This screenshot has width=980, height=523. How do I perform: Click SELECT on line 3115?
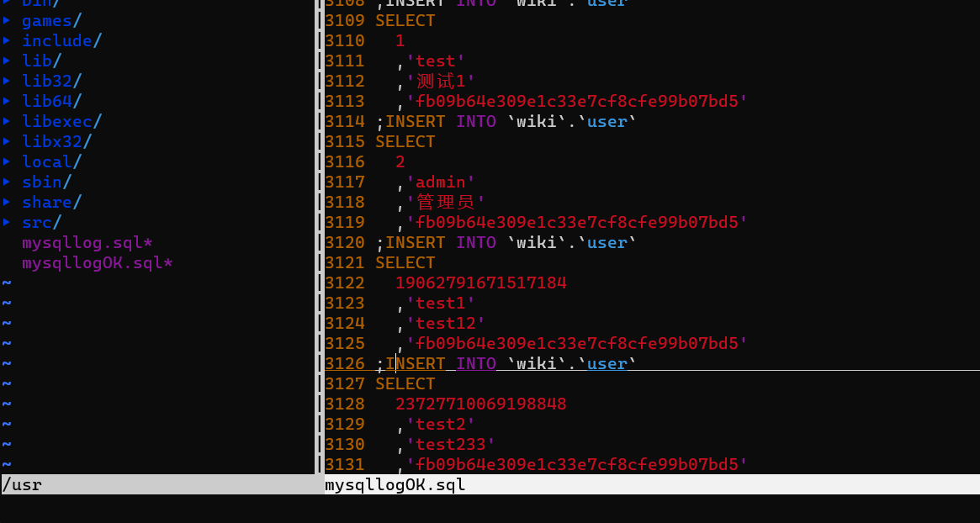click(405, 142)
